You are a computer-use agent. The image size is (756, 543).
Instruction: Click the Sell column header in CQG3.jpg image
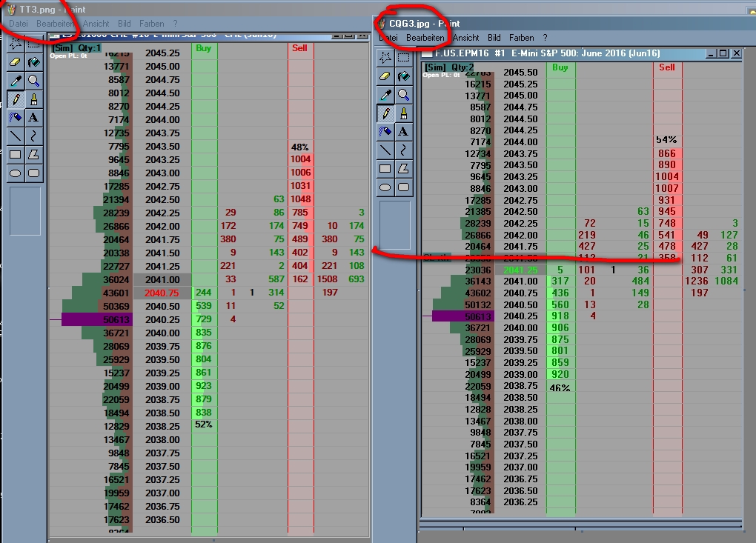(667, 67)
